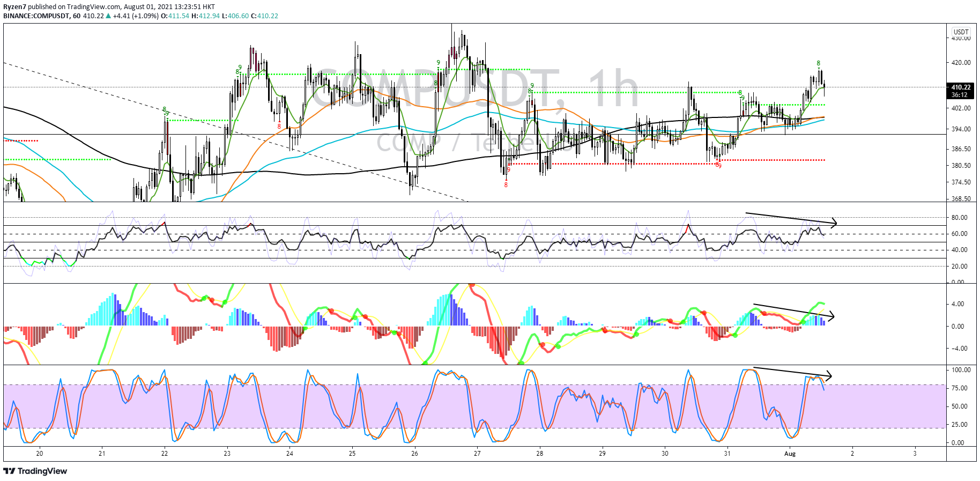This screenshot has height=481, width=980.
Task: Click the 50.00 stochastic axis label
Action: [x=960, y=406]
